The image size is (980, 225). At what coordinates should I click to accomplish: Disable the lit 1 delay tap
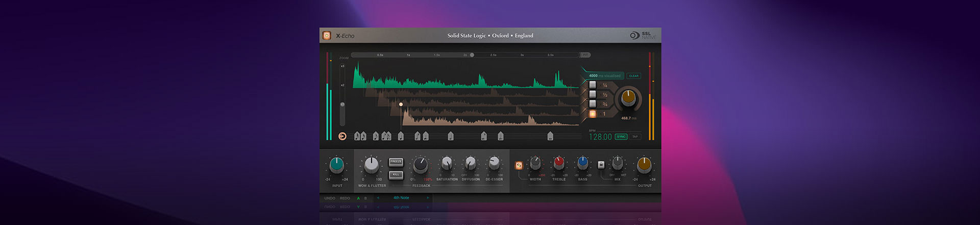click(593, 114)
